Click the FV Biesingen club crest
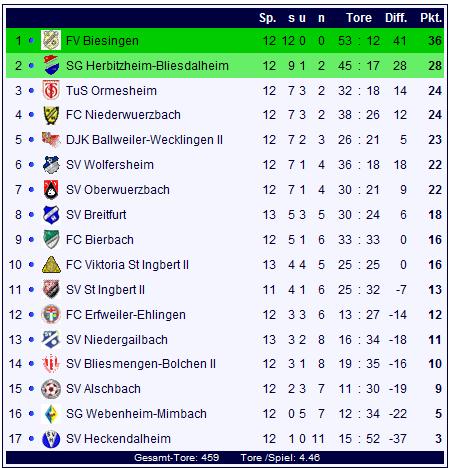451x468 pixels. 51,41
